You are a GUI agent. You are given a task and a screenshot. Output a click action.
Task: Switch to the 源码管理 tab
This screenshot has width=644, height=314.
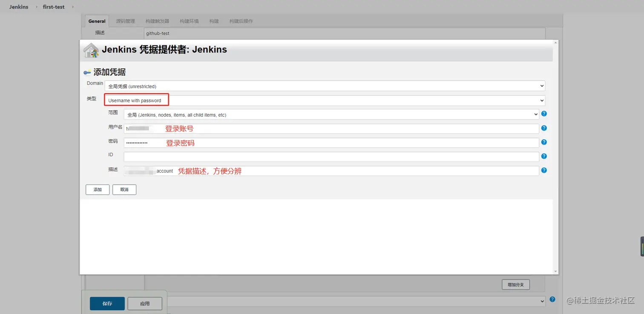125,20
